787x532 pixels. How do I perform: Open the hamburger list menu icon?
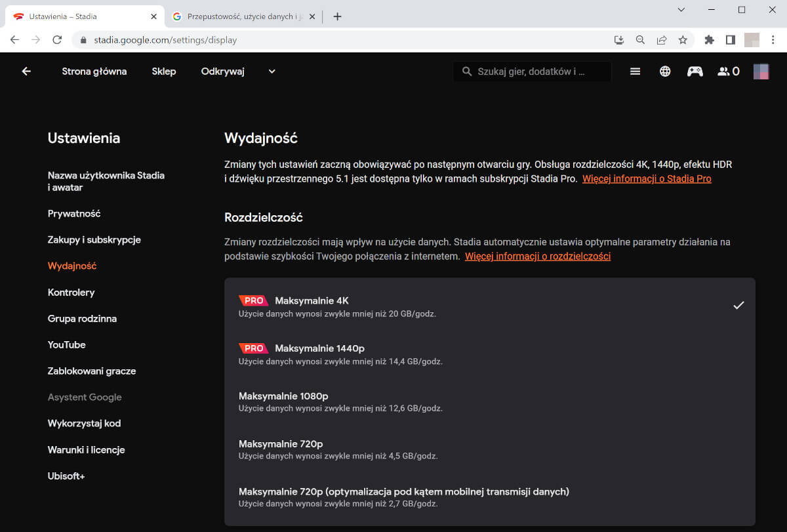635,72
